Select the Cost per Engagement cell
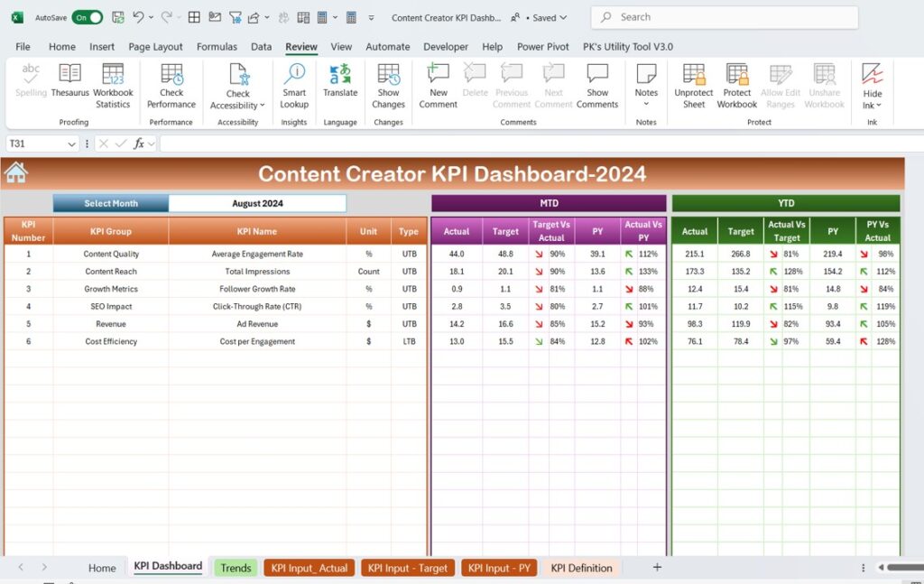This screenshot has width=924, height=584. click(257, 341)
